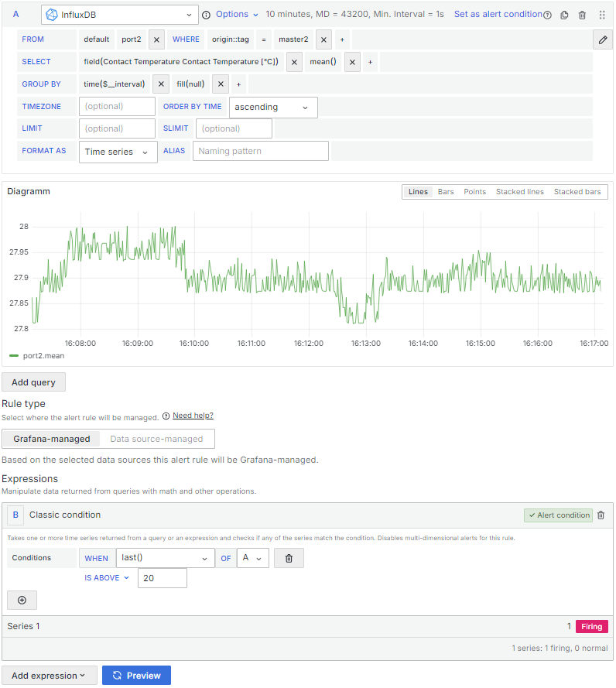Image resolution: width=616 pixels, height=688 pixels.
Task: Remove the last() condition row
Action: point(289,558)
